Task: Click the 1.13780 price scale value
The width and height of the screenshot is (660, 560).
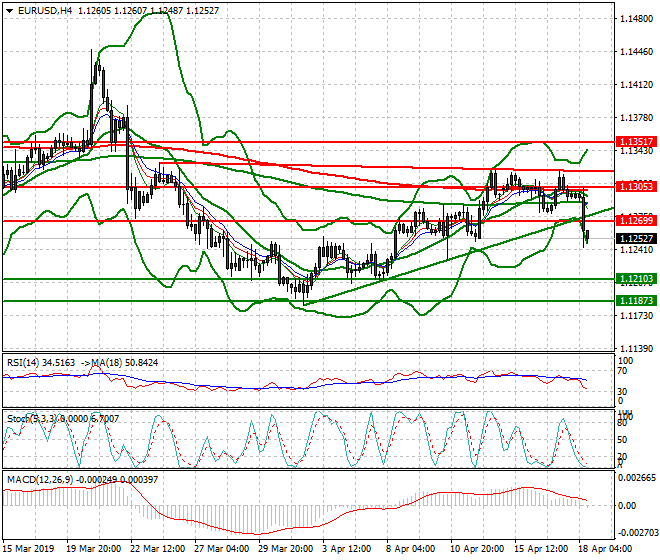Action: [x=637, y=118]
